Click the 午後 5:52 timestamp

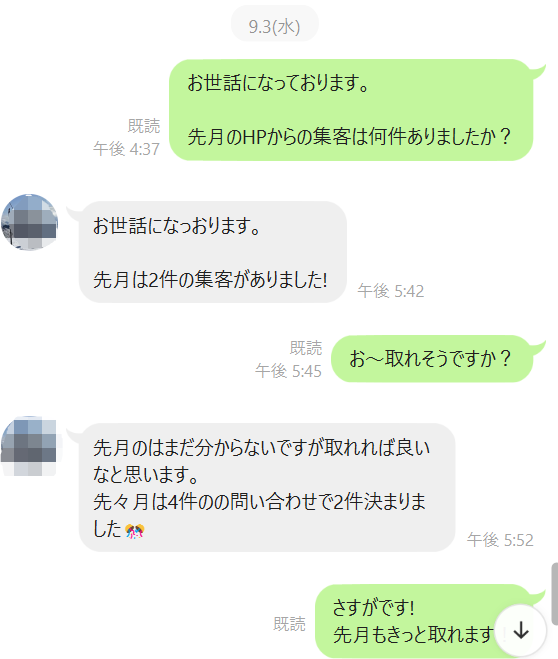tap(500, 540)
